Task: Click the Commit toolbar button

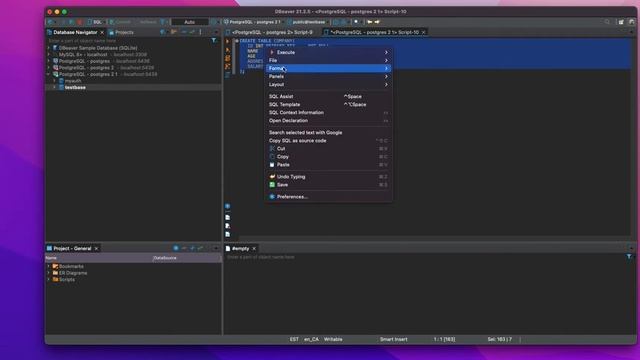Action: pyautogui.click(x=120, y=22)
